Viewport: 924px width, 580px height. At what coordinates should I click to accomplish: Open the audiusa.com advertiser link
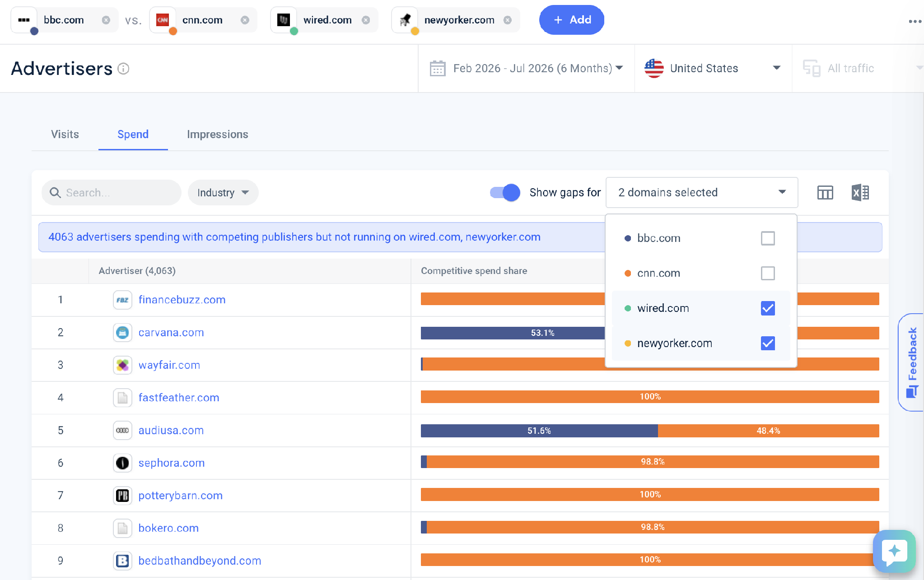[x=171, y=431]
